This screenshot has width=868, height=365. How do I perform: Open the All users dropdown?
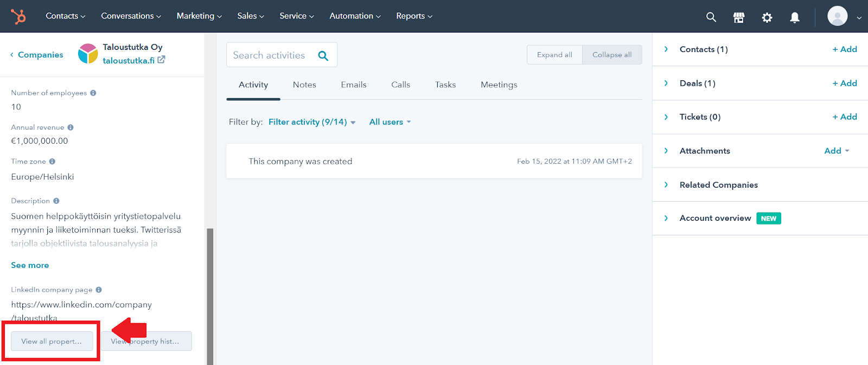(390, 122)
